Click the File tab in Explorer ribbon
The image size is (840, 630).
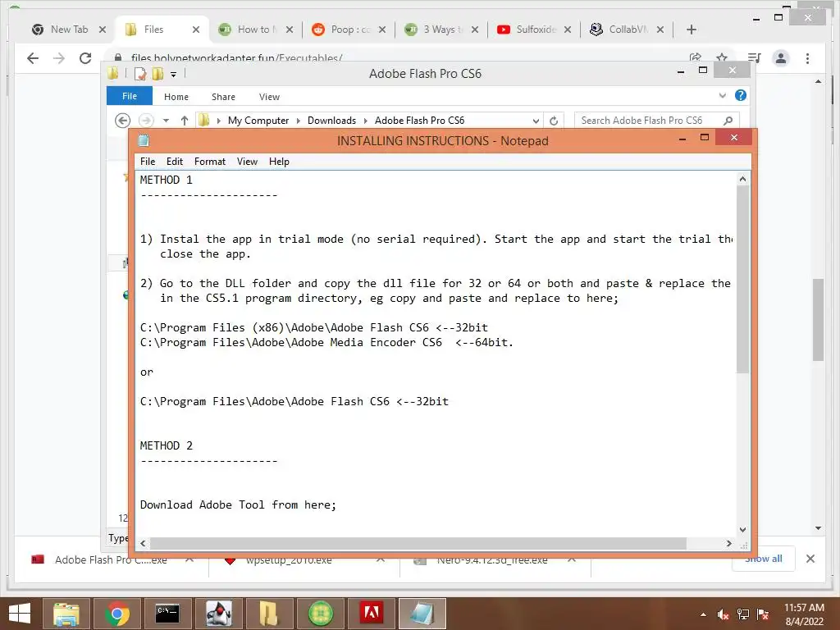point(130,96)
